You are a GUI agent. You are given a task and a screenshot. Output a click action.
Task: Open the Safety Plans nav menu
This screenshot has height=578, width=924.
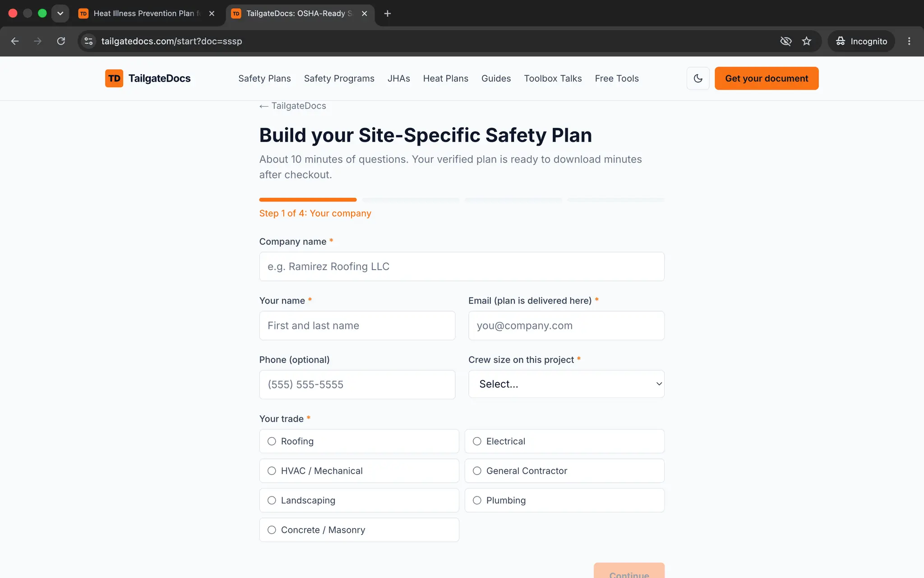[264, 79]
